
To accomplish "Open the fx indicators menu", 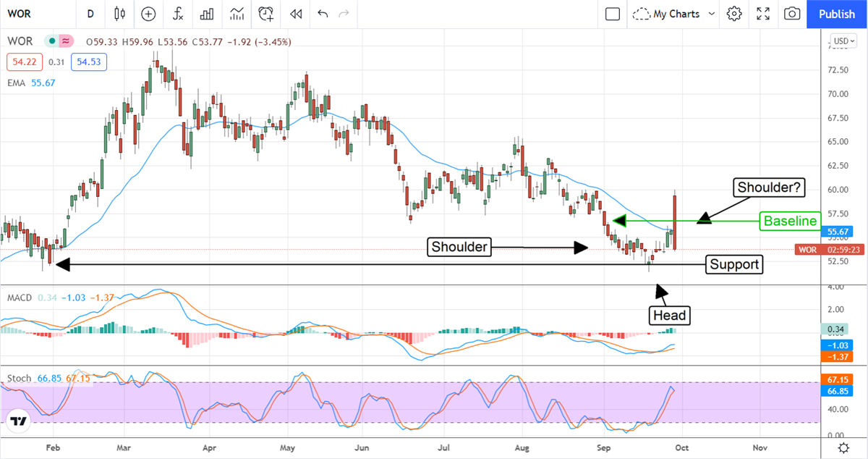I will point(178,13).
